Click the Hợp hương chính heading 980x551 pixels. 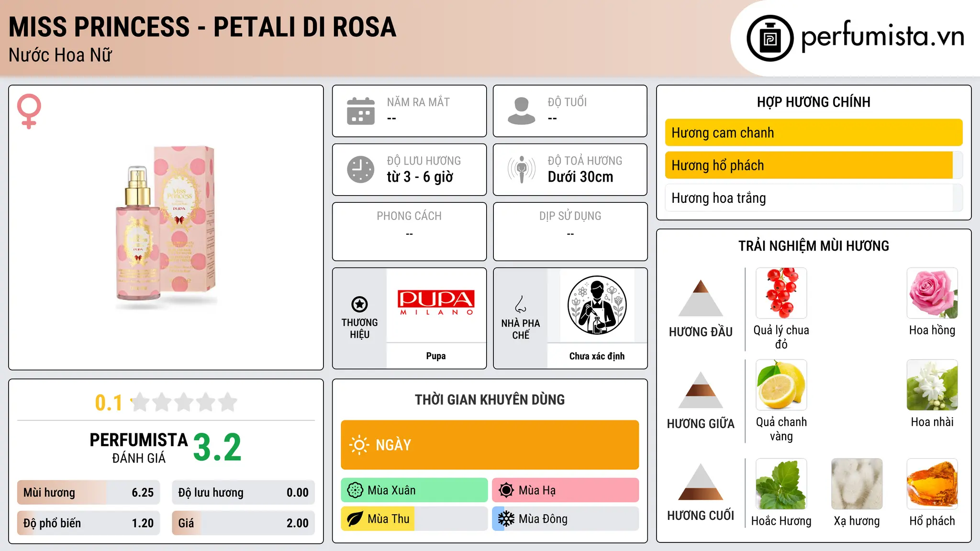click(813, 102)
